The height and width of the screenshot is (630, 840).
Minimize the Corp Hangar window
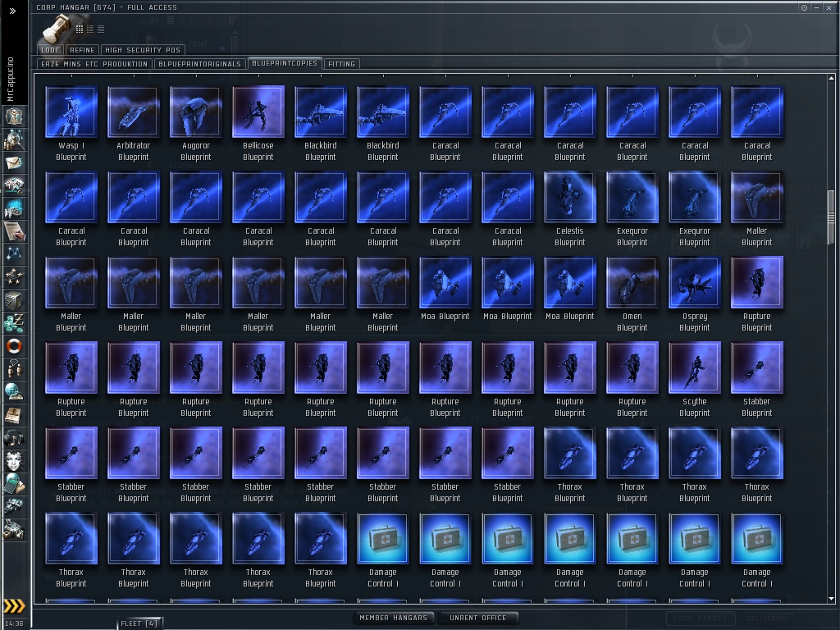pyautogui.click(x=816, y=7)
